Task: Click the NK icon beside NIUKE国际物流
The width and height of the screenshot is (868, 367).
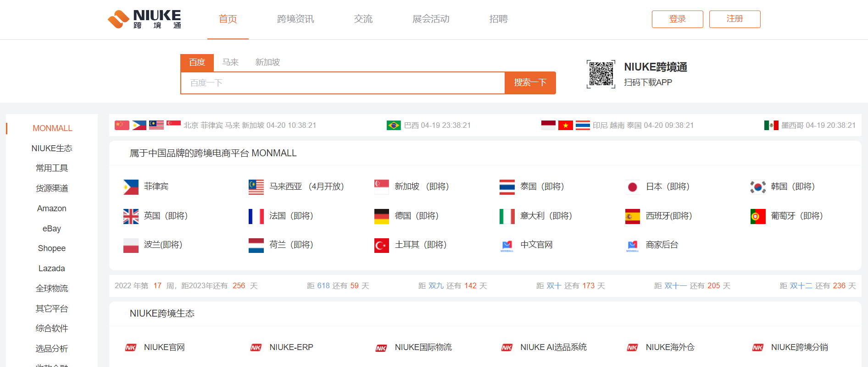Action: tap(382, 348)
